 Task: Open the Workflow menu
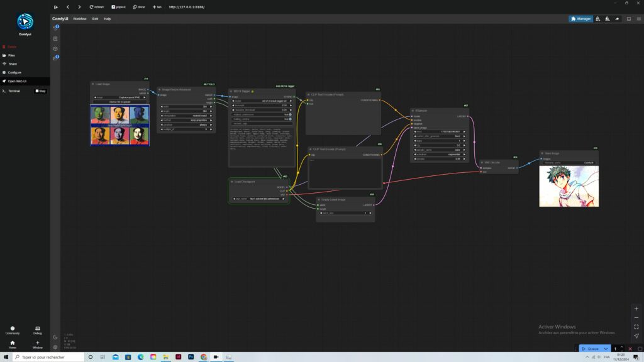(x=79, y=19)
